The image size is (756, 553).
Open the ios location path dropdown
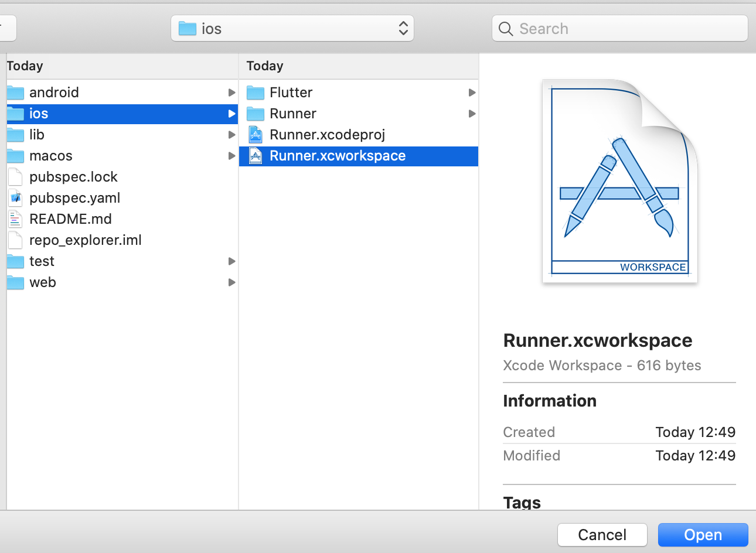(x=292, y=29)
